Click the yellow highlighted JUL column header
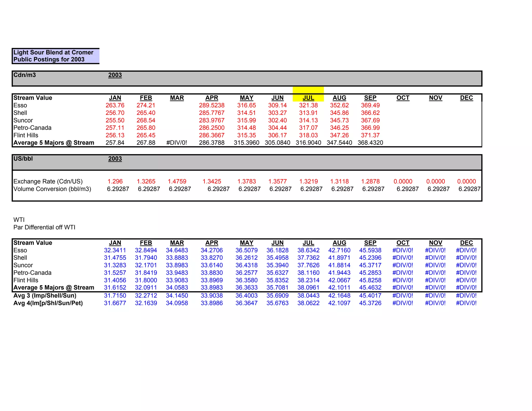 click(308, 98)
